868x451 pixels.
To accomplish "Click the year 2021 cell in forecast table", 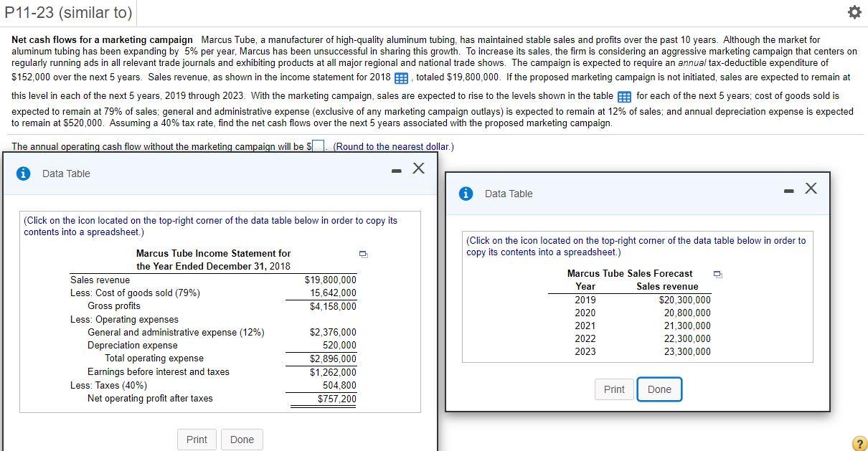I will [585, 326].
